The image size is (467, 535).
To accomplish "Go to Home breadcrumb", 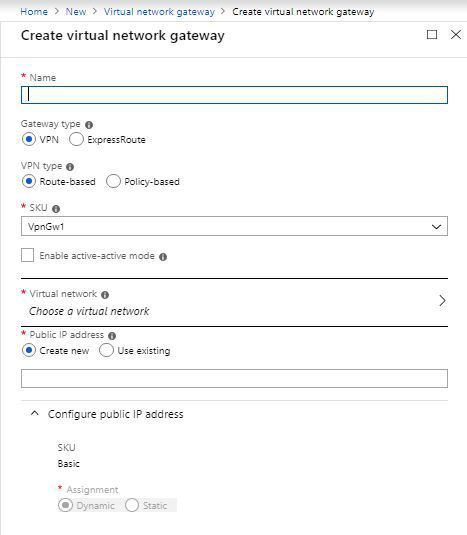I will 34,12.
